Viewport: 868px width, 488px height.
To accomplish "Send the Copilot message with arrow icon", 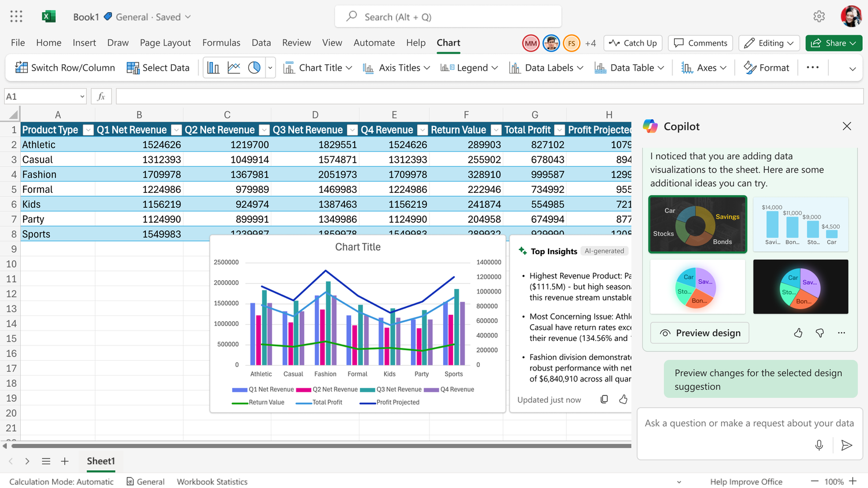I will [x=847, y=445].
